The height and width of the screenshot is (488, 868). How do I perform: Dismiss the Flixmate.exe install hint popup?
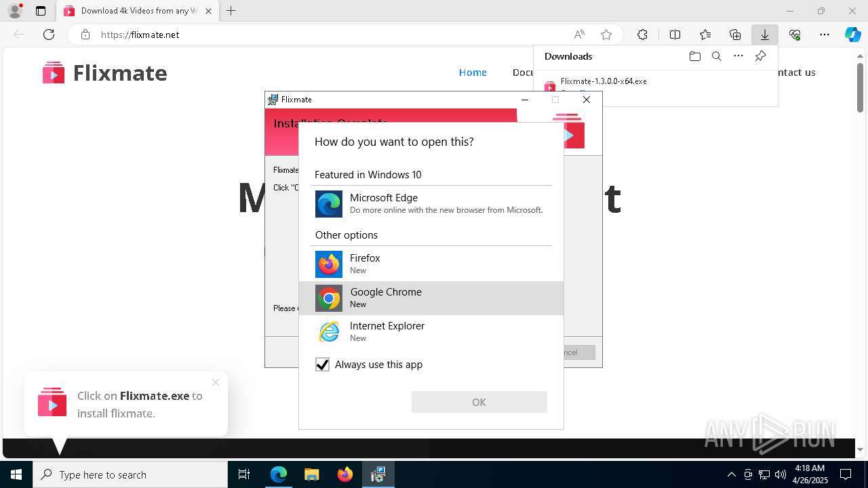[x=216, y=382]
